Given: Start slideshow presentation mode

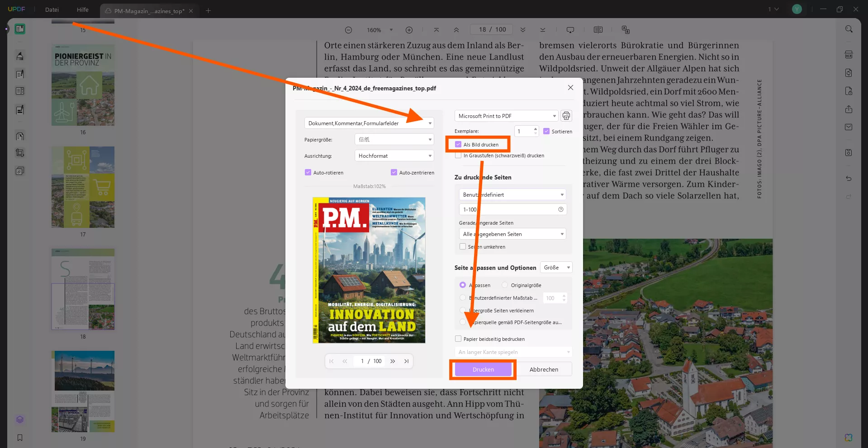Looking at the screenshot, I should click(570, 30).
